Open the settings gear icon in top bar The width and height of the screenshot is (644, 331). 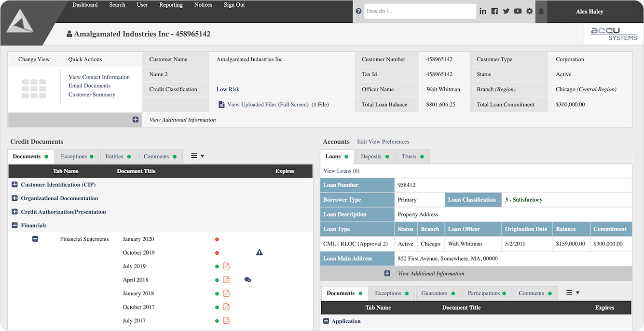coord(529,11)
